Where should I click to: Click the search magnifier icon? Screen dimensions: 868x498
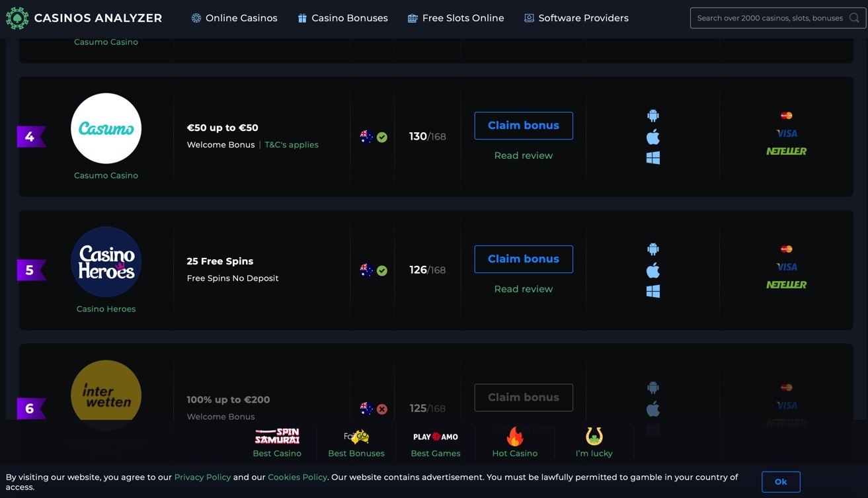click(854, 18)
